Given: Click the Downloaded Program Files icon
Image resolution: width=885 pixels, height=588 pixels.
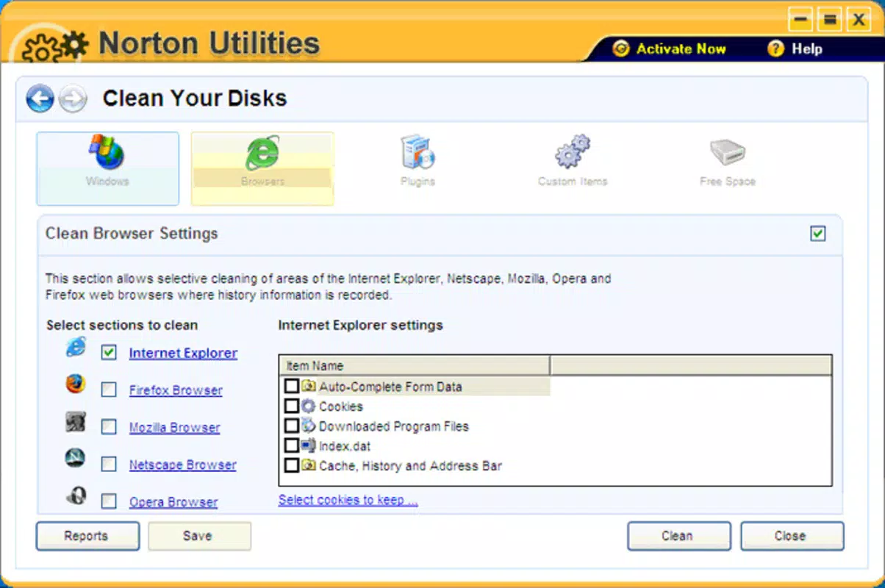Looking at the screenshot, I should pyautogui.click(x=309, y=426).
